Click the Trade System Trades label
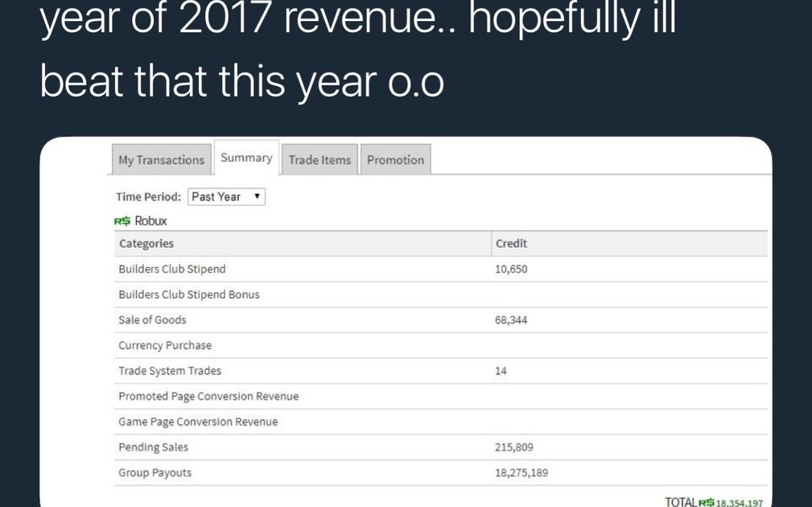Image resolution: width=812 pixels, height=507 pixels. point(170,371)
